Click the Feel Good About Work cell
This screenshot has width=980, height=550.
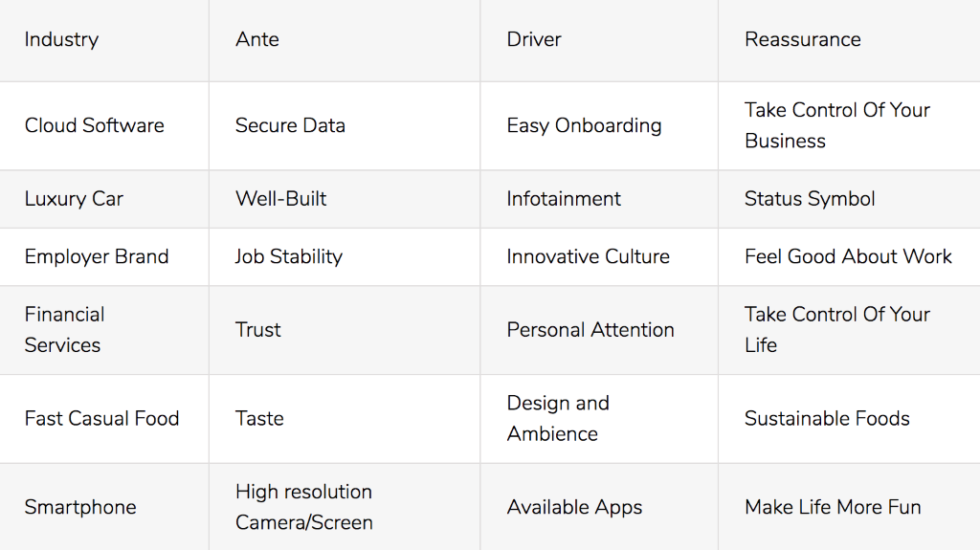[x=848, y=256]
